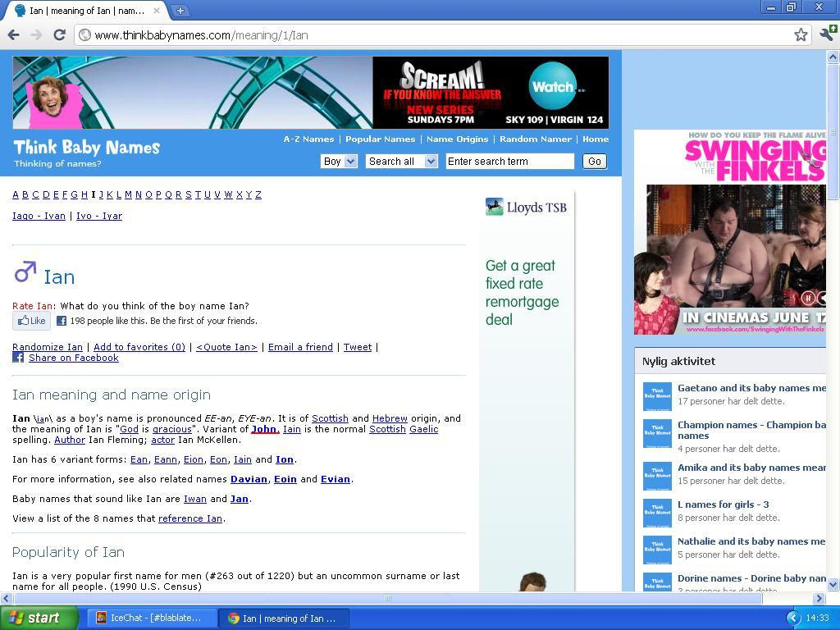Screen dimensions: 840x630
Task: Click Facebook icon beside Share on Facebook
Action: (18, 358)
